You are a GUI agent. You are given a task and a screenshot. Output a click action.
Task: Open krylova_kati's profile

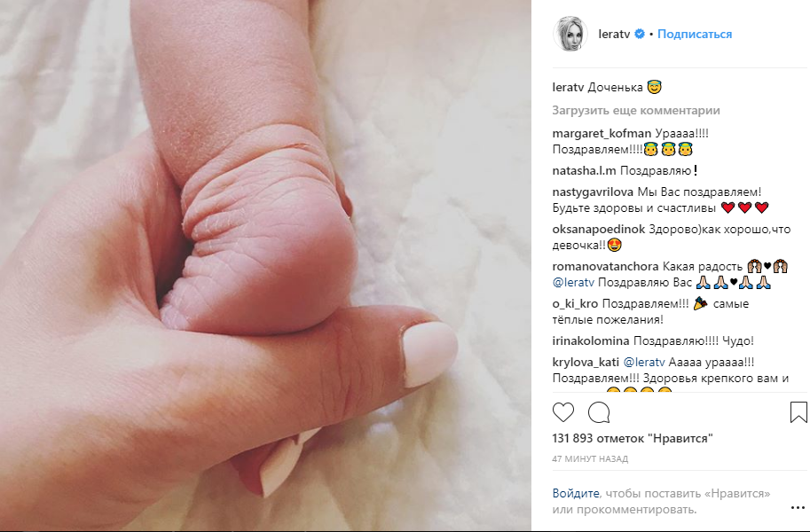pyautogui.click(x=586, y=363)
